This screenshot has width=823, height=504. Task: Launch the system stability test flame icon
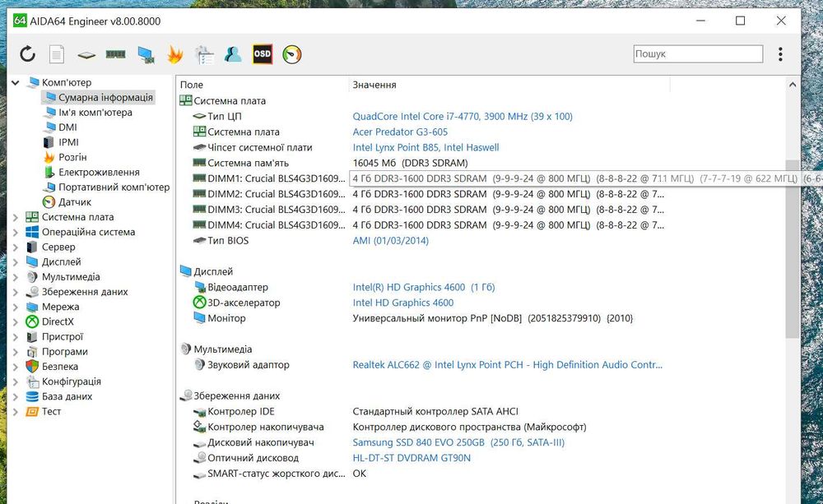tap(174, 54)
